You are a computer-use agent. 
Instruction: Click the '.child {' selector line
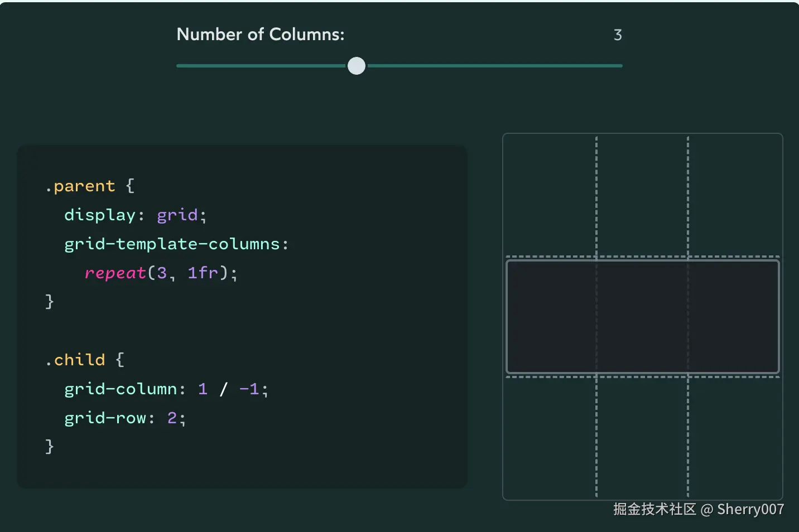(x=85, y=360)
